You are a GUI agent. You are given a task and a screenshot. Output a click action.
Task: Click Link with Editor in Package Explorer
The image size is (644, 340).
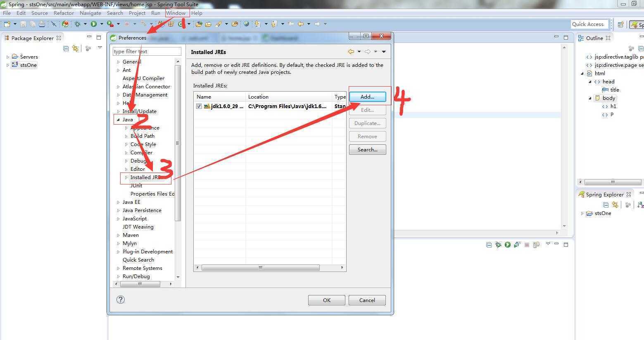(x=75, y=48)
